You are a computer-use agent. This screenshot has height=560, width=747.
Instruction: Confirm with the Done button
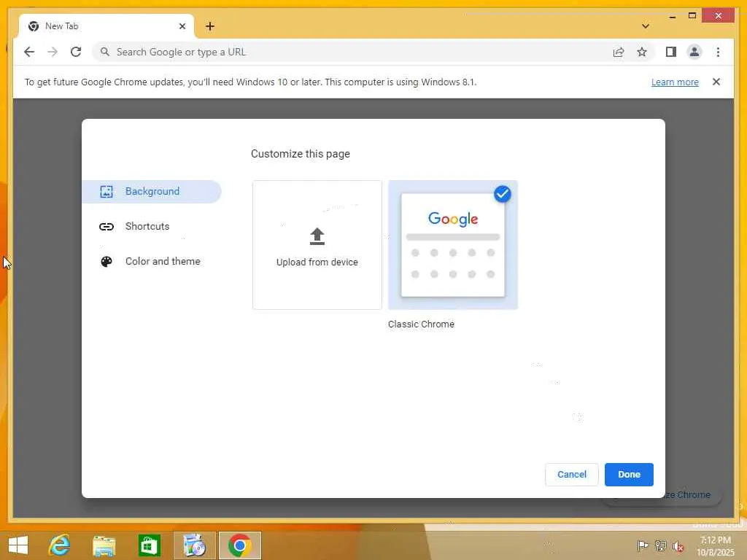(x=629, y=474)
